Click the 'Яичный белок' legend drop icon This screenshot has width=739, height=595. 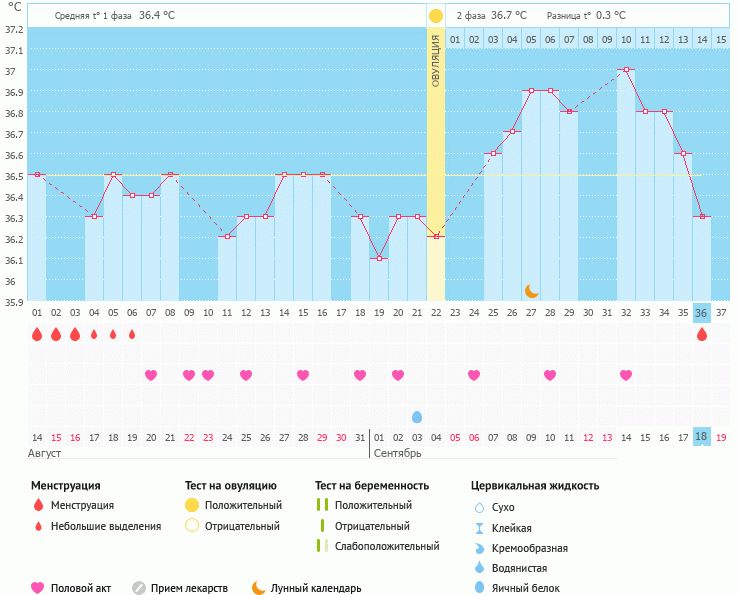pyautogui.click(x=480, y=588)
